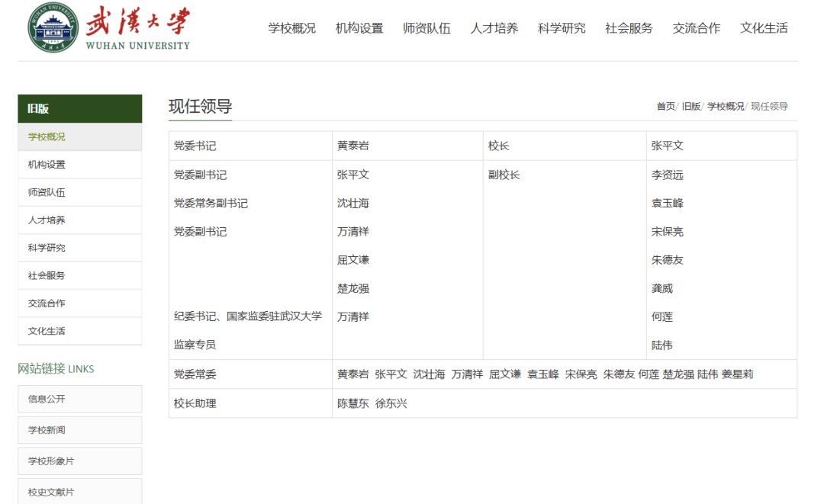Open 学校概况 in top navigation
Viewport: 824px width, 504px height.
(291, 28)
